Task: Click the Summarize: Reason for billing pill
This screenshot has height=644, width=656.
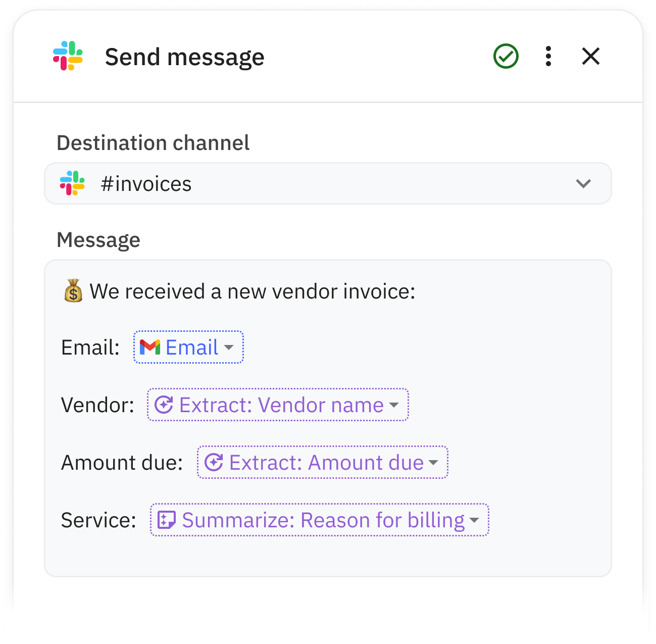Action: [320, 520]
